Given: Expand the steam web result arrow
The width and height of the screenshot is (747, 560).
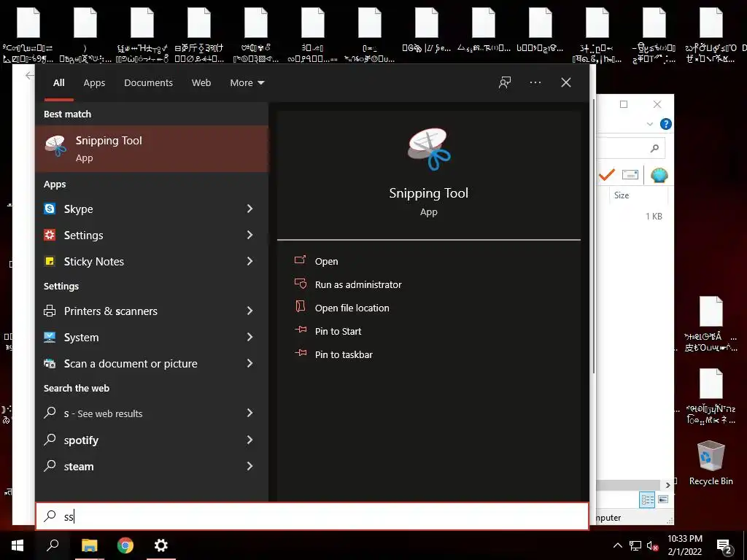Looking at the screenshot, I should (249, 466).
